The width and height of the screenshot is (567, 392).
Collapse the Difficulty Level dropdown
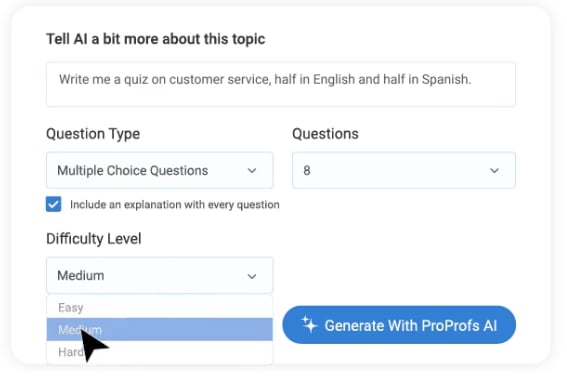159,275
